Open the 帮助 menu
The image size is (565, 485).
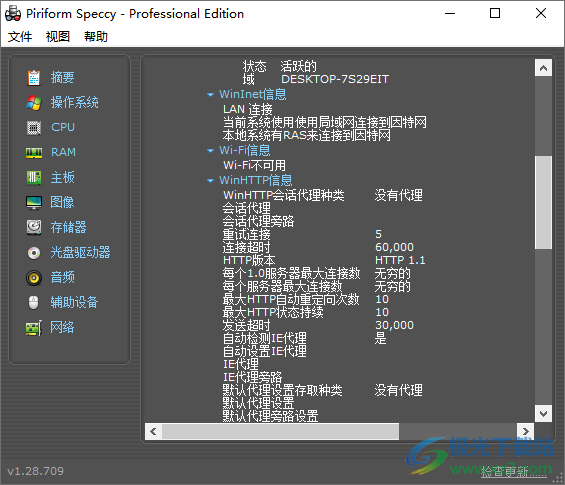96,36
